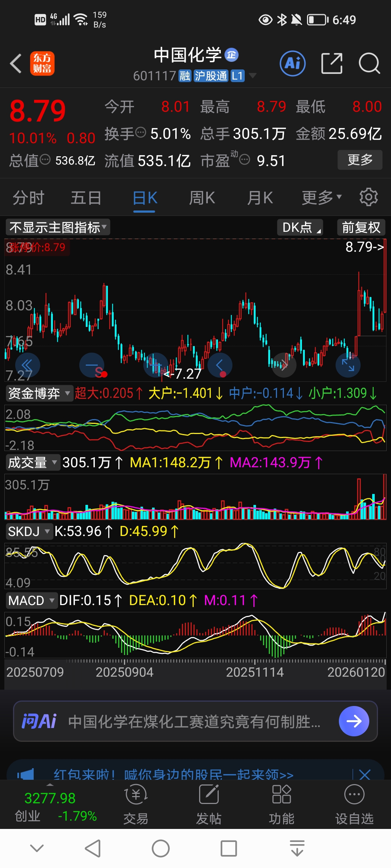Tap the Android recent apps square

click(229, 848)
